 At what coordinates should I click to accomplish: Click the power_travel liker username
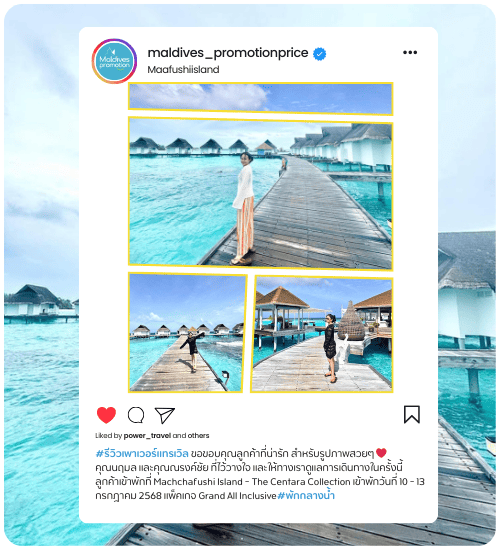point(147,436)
